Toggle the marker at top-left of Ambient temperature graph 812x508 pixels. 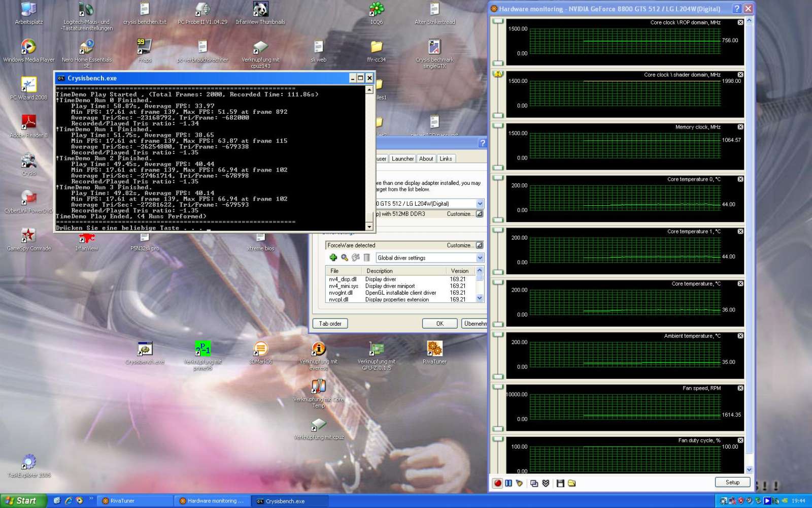[498, 335]
